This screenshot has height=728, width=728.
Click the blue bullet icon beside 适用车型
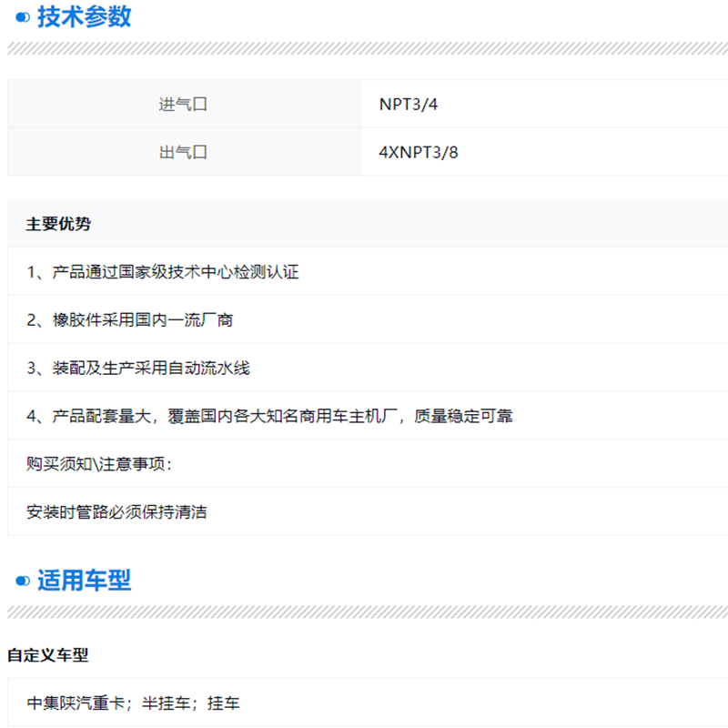(23, 581)
